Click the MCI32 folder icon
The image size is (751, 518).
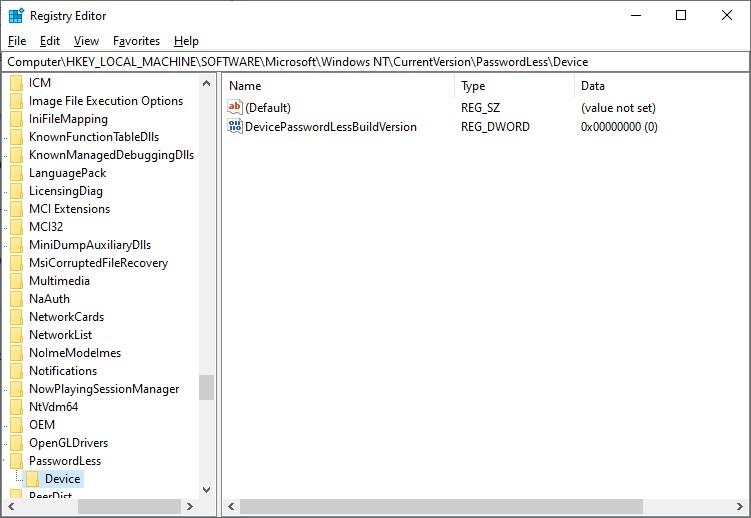(17, 227)
